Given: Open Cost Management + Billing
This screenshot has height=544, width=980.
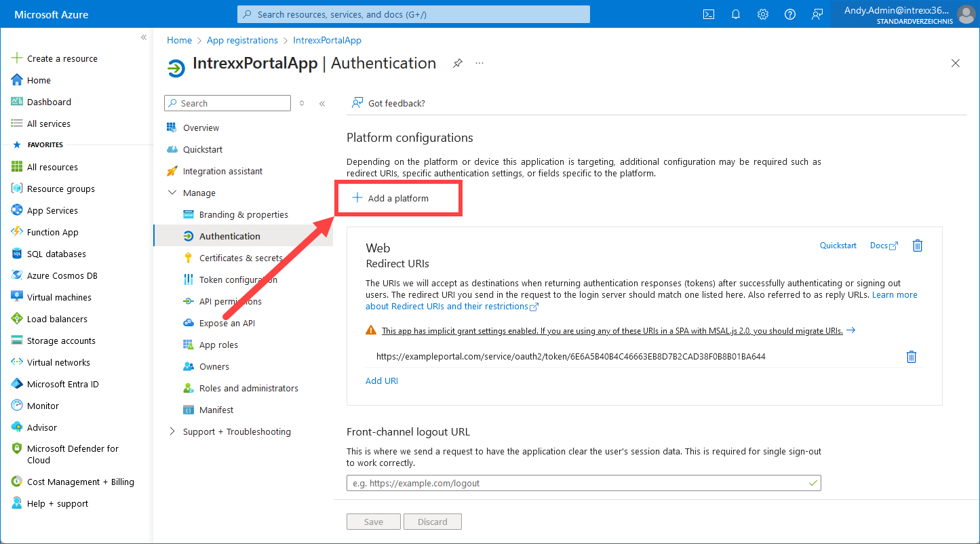Looking at the screenshot, I should (x=73, y=482).
